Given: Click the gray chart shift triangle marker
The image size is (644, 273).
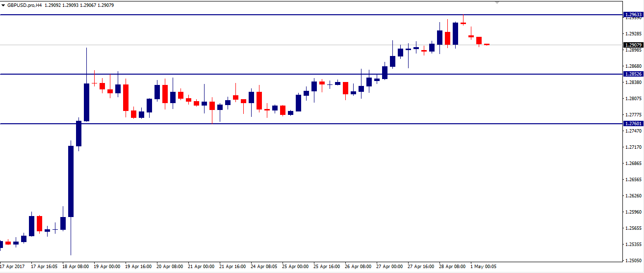Looking at the screenshot, I should pyautogui.click(x=498, y=2).
